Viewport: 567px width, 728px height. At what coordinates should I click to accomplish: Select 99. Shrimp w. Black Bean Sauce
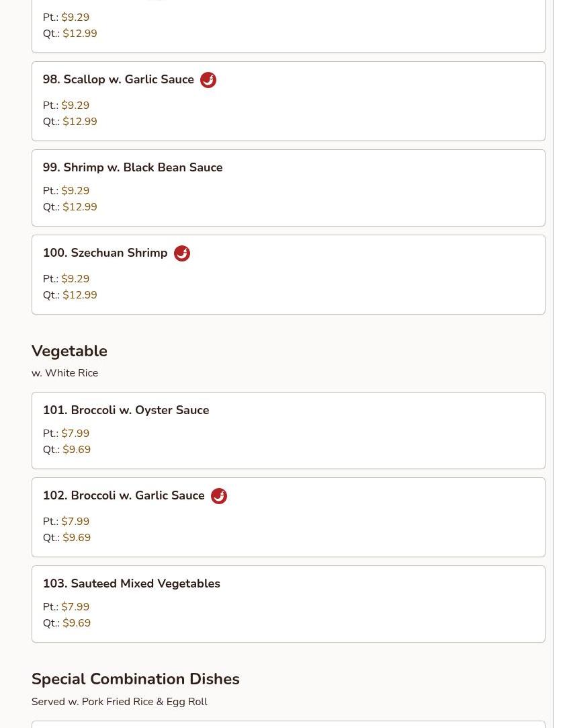(132, 167)
